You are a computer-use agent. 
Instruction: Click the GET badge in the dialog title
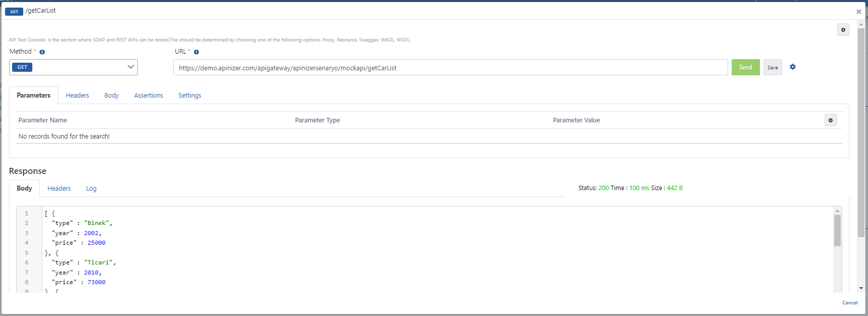click(14, 12)
